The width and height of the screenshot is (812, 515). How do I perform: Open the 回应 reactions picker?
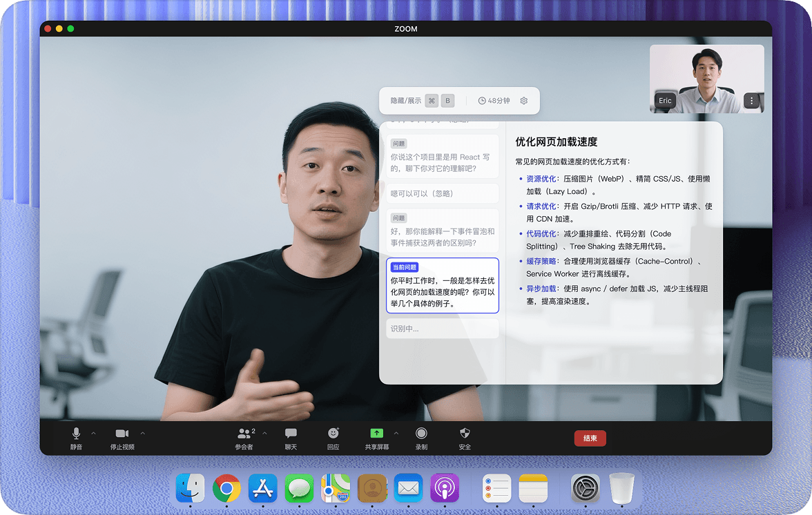(x=334, y=438)
